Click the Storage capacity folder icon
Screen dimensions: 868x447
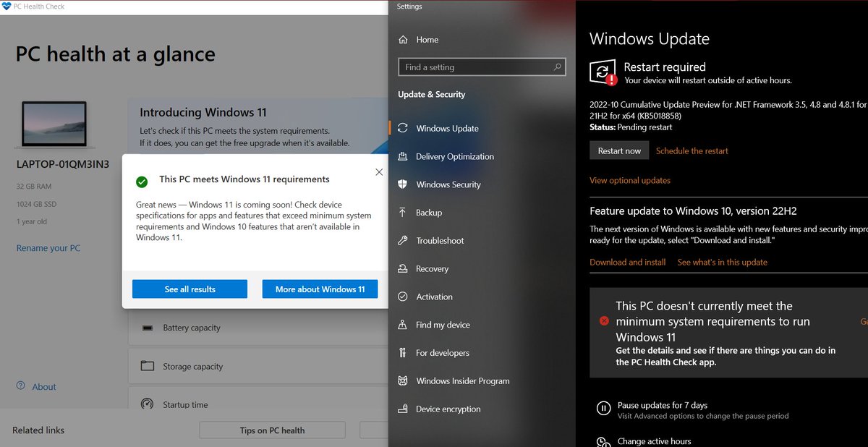148,366
